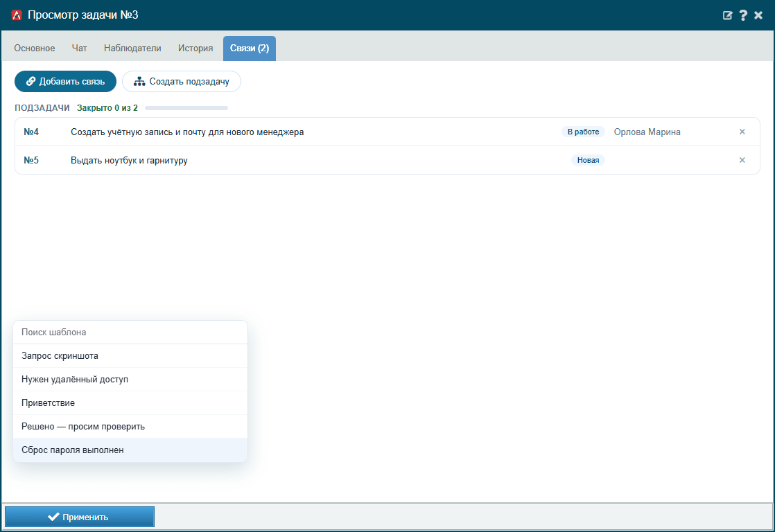This screenshot has width=775, height=532.
Task: Click the window title Просмотр задачи №3
Action: pyautogui.click(x=83, y=15)
